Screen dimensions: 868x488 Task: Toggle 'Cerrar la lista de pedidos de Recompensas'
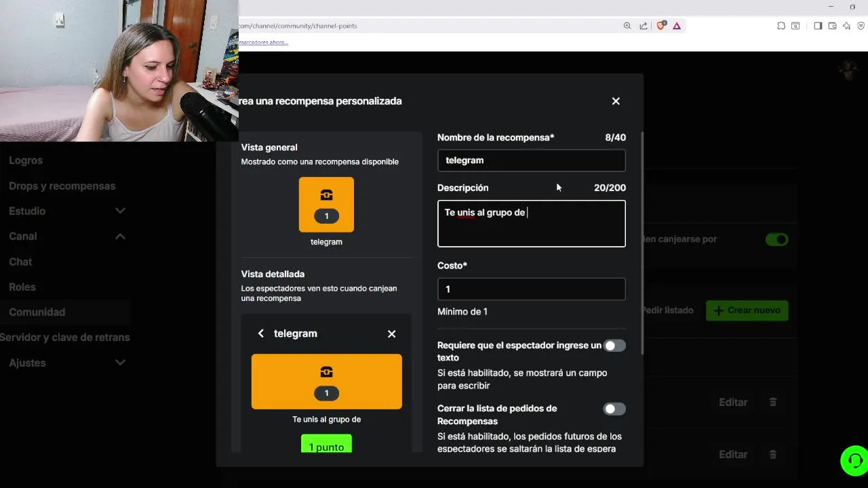click(614, 409)
